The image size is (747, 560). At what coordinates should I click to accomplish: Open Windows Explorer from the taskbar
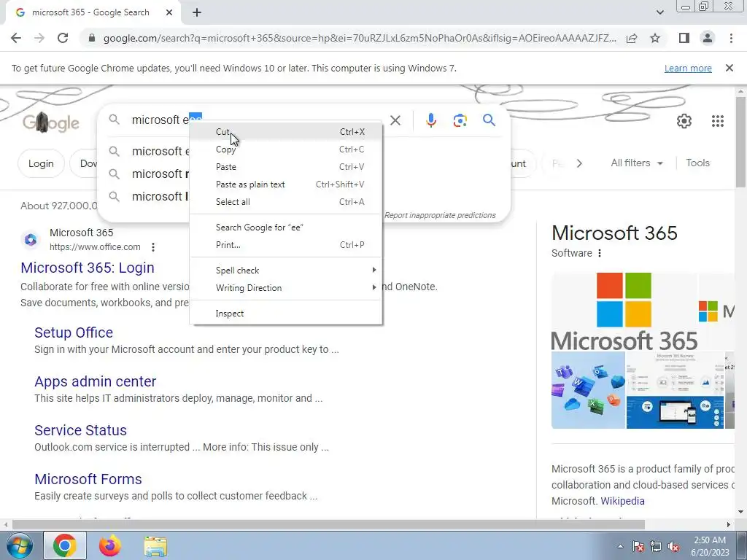[x=155, y=545]
